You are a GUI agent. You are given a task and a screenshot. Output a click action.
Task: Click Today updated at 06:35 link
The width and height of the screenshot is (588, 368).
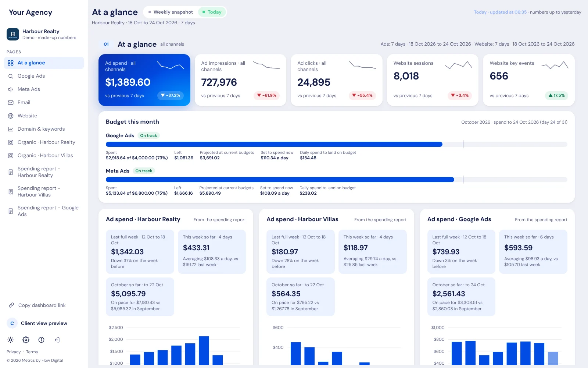(500, 12)
